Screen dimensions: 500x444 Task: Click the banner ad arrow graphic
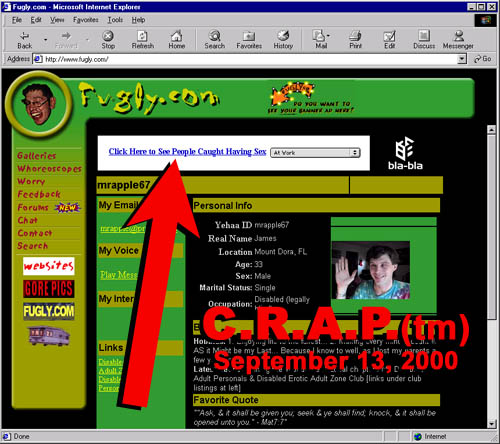pyautogui.click(x=292, y=94)
